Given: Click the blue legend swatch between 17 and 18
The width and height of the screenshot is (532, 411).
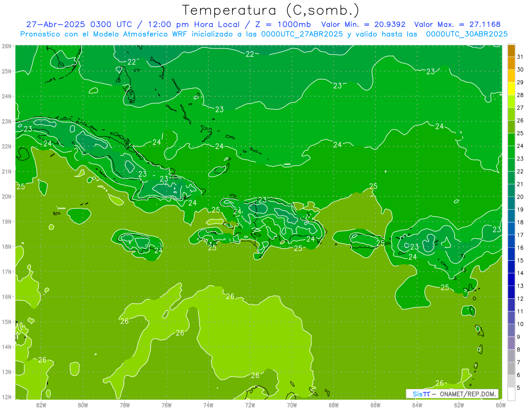Looking at the screenshot, I should pyautogui.click(x=511, y=228).
